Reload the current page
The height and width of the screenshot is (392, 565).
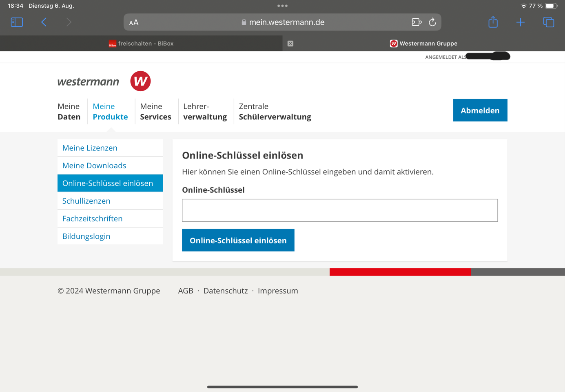click(x=432, y=22)
